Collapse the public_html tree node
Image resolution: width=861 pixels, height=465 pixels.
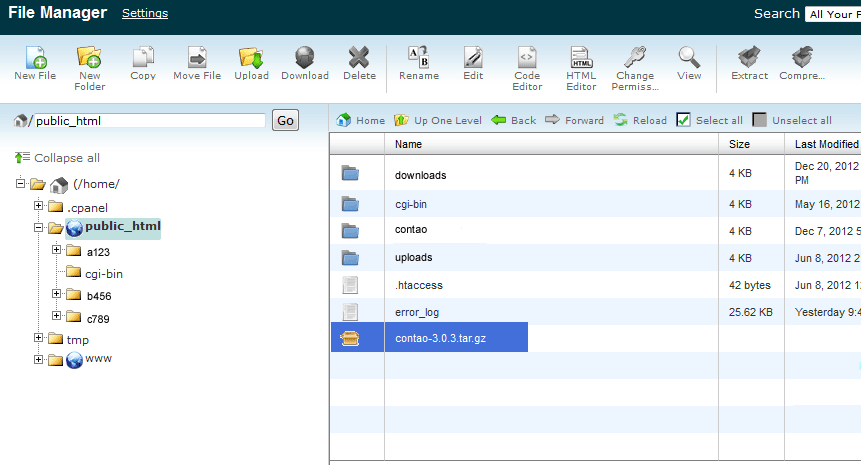[x=39, y=228]
